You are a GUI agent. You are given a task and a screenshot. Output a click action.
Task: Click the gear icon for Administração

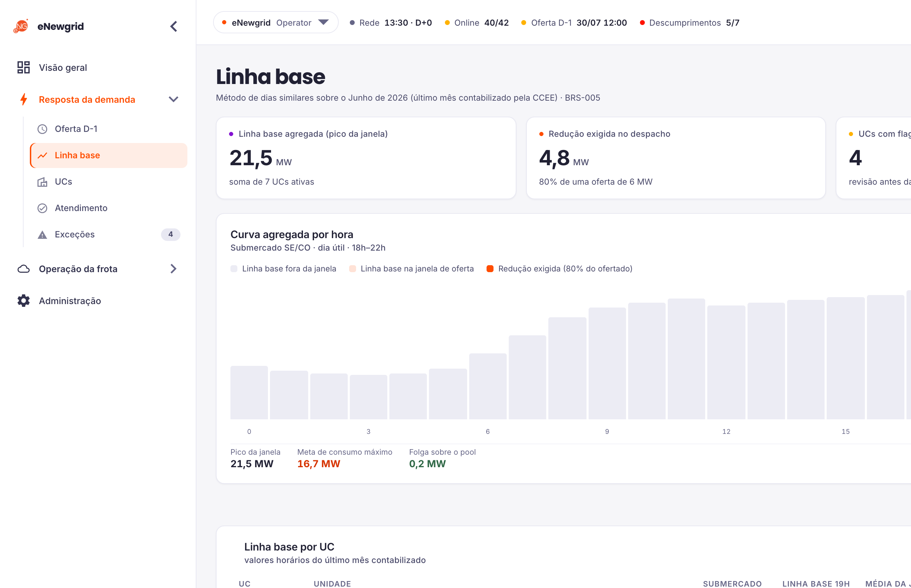coord(23,301)
